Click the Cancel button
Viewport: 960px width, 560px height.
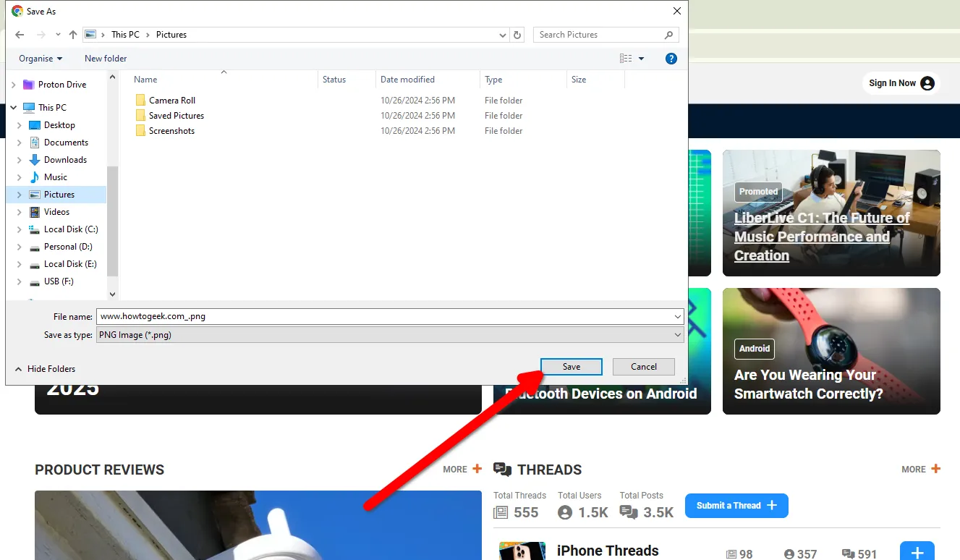(643, 367)
